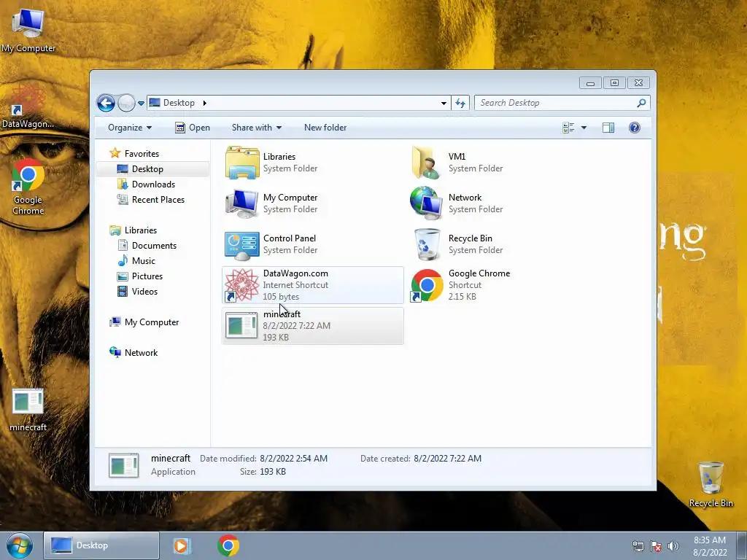747x560 pixels.
Task: Select Downloads in navigation pane
Action: coord(153,184)
